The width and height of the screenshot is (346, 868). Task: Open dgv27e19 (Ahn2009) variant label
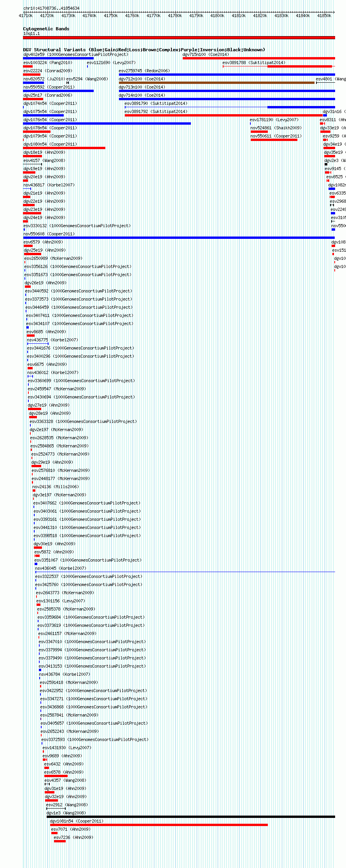(49, 405)
